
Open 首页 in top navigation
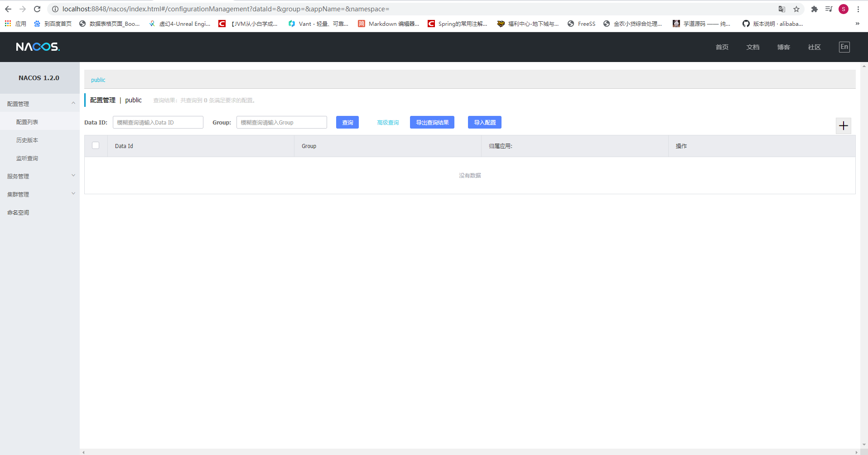pos(722,47)
